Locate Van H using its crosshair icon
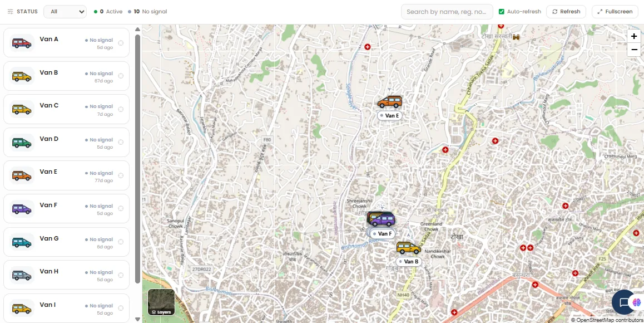The image size is (644, 323). 121,275
